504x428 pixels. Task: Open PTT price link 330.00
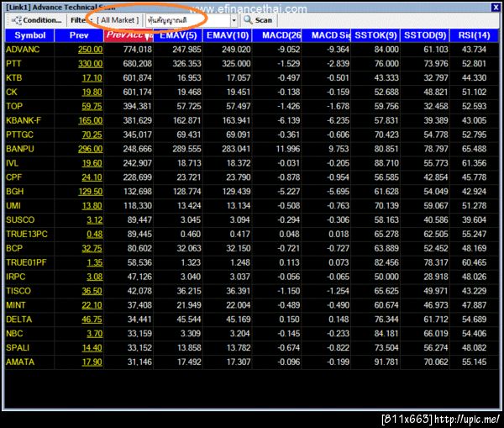(x=91, y=64)
